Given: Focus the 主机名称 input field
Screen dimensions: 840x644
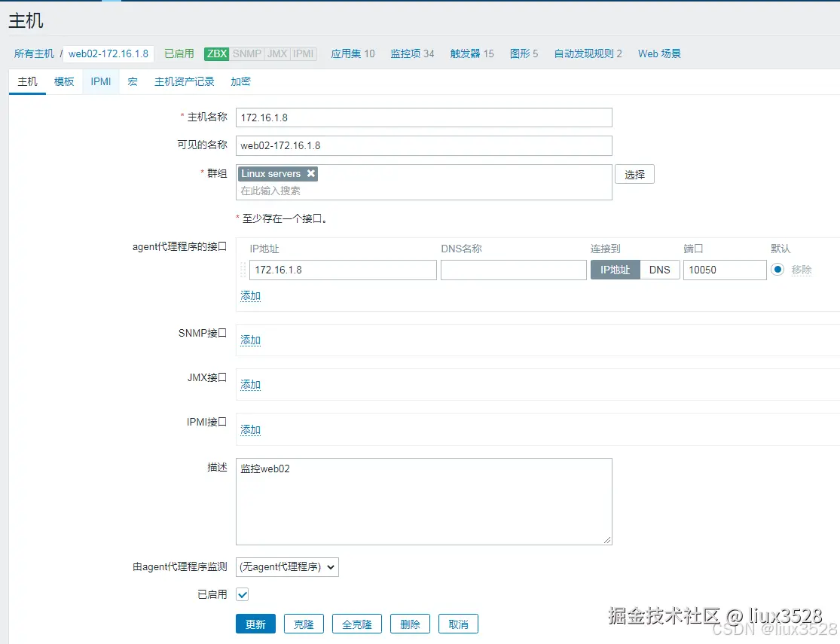Looking at the screenshot, I should [x=423, y=118].
